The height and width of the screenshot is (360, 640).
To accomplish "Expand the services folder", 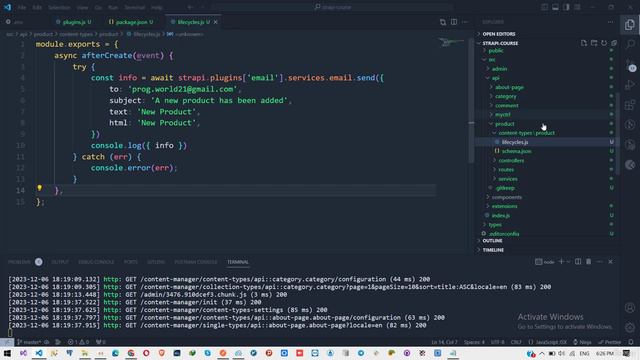I will click(507, 179).
